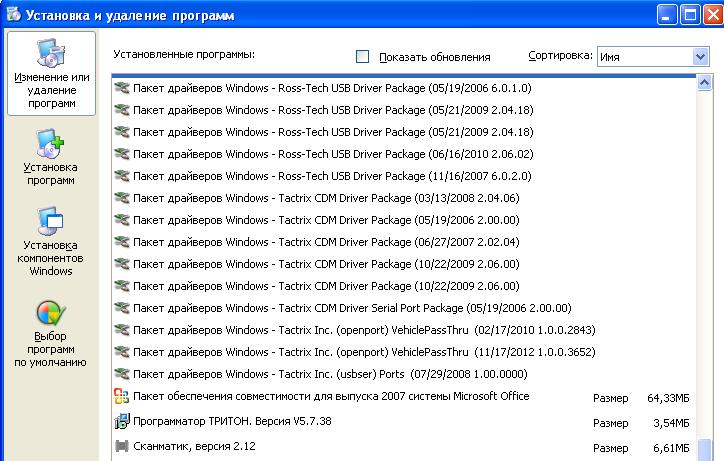
Task: Select Пакет обеспечения совместимости Microsoft Office row
Action: point(404,397)
